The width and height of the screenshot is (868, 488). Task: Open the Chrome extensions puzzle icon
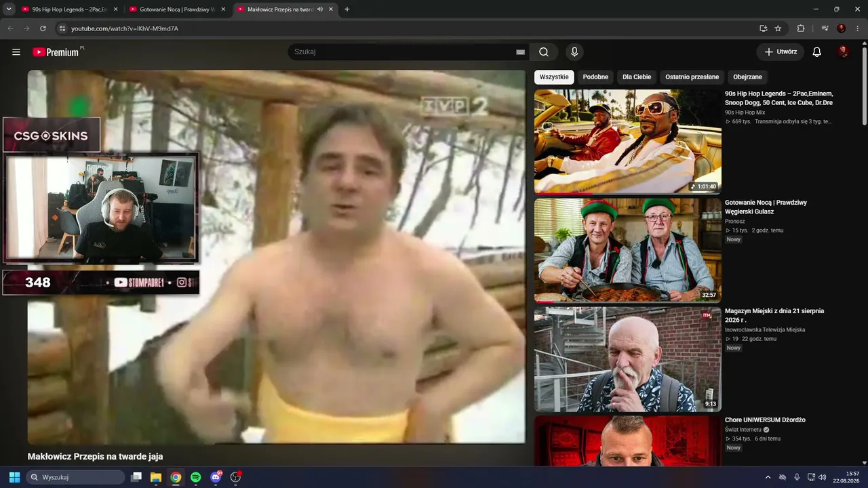tap(801, 28)
